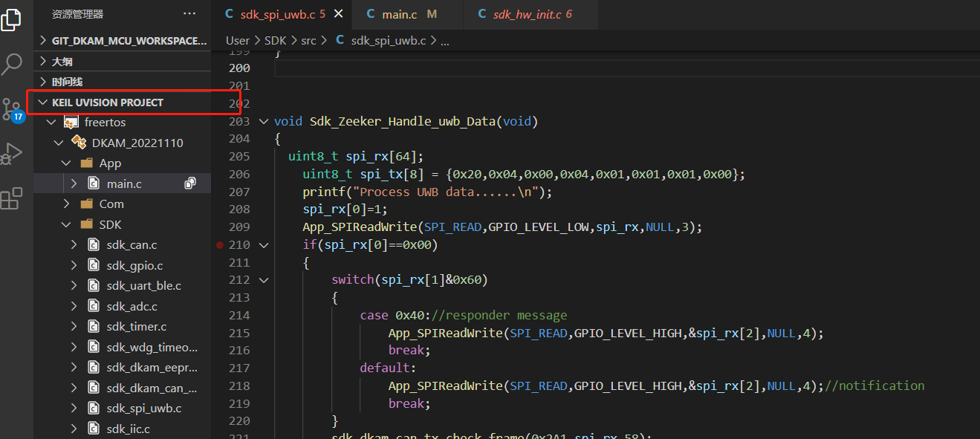Viewport: 980px width, 439px height.
Task: Switch to the sdk_hw_init.c tab
Action: [x=527, y=14]
